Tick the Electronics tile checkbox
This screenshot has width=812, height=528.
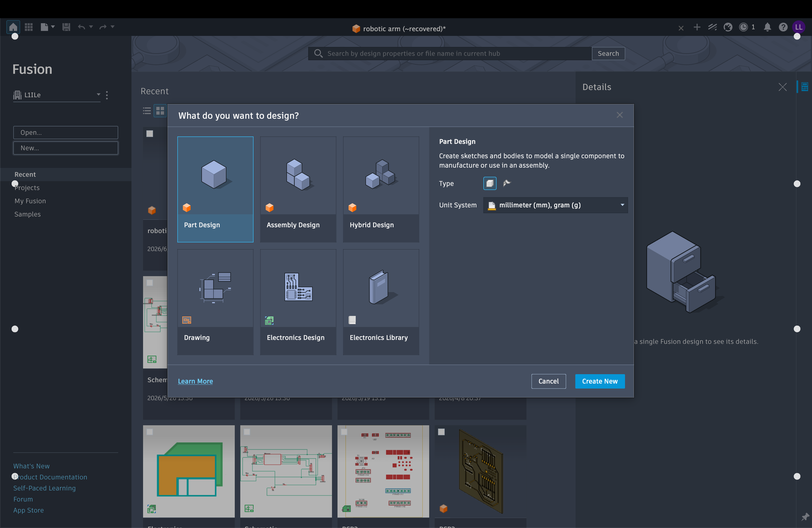tap(150, 432)
